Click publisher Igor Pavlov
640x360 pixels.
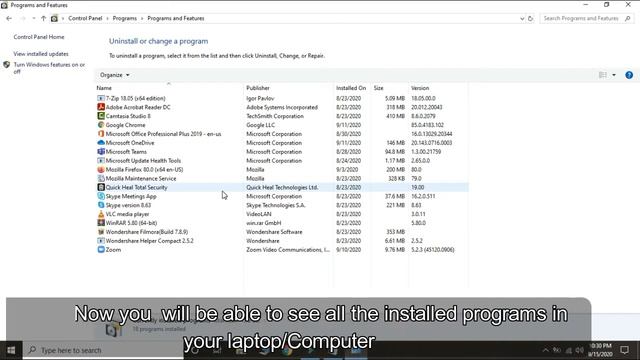tap(260, 98)
